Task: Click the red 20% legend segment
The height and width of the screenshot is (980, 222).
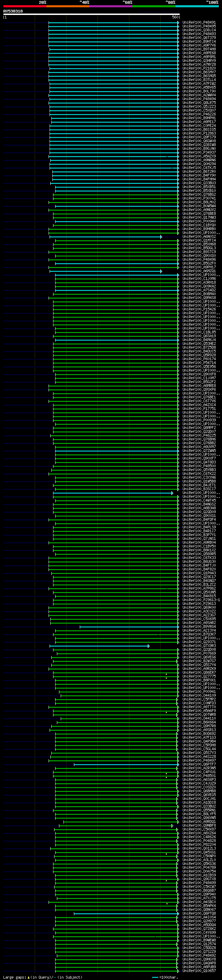Action: 25,6
